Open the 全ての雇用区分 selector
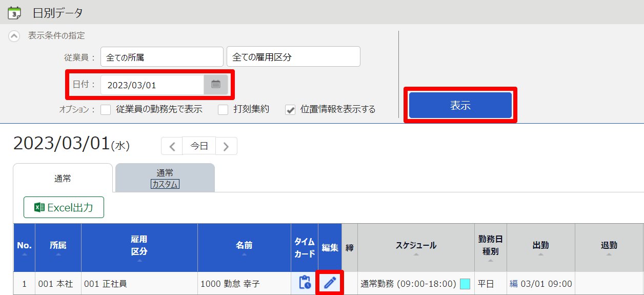This screenshot has width=644, height=295. pos(293,57)
